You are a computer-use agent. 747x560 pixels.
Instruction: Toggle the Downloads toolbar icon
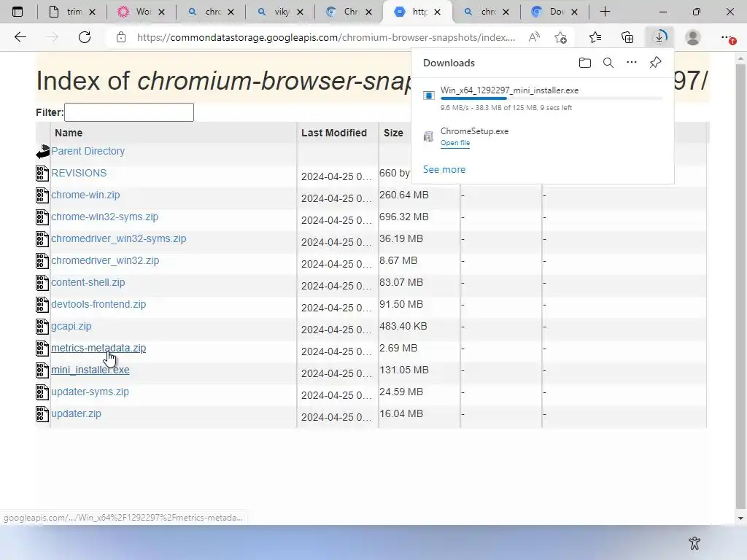(659, 37)
